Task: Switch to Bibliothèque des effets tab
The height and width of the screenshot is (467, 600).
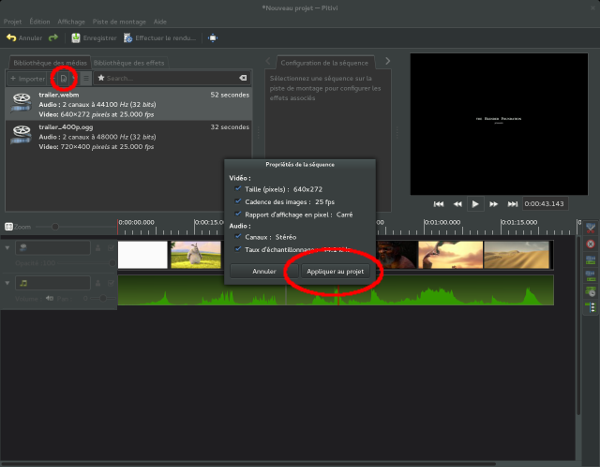Action: tap(130, 62)
